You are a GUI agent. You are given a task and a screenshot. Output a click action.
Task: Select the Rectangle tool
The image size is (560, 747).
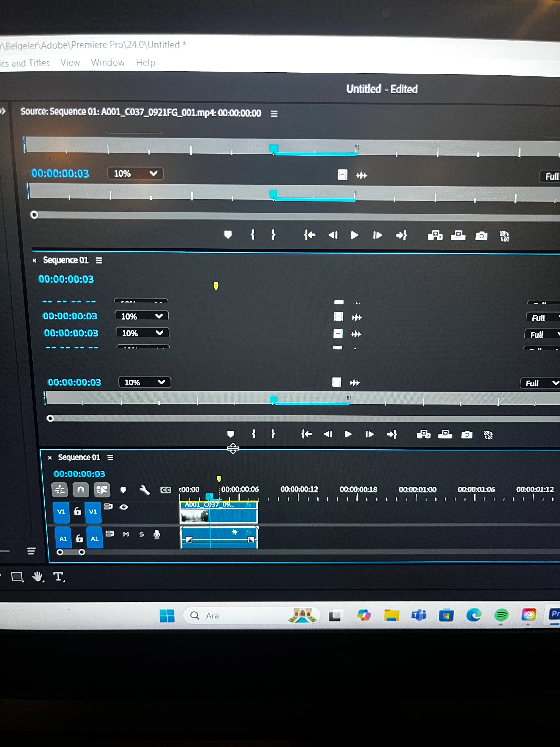click(17, 577)
